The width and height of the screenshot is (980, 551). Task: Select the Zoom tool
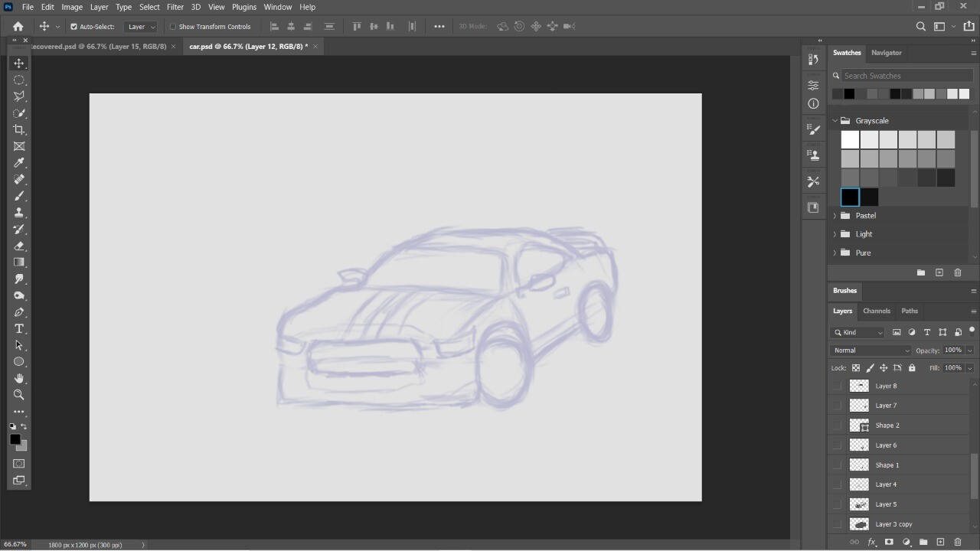tap(19, 395)
